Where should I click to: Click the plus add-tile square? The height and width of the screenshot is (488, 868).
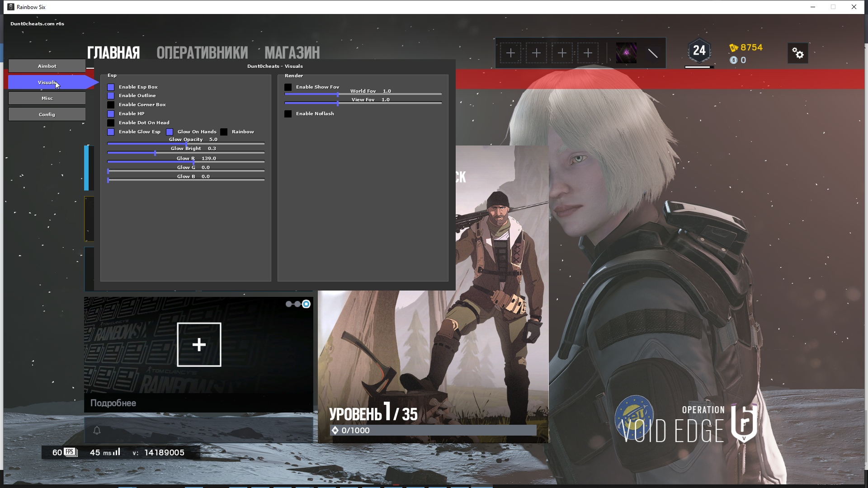[x=199, y=345]
